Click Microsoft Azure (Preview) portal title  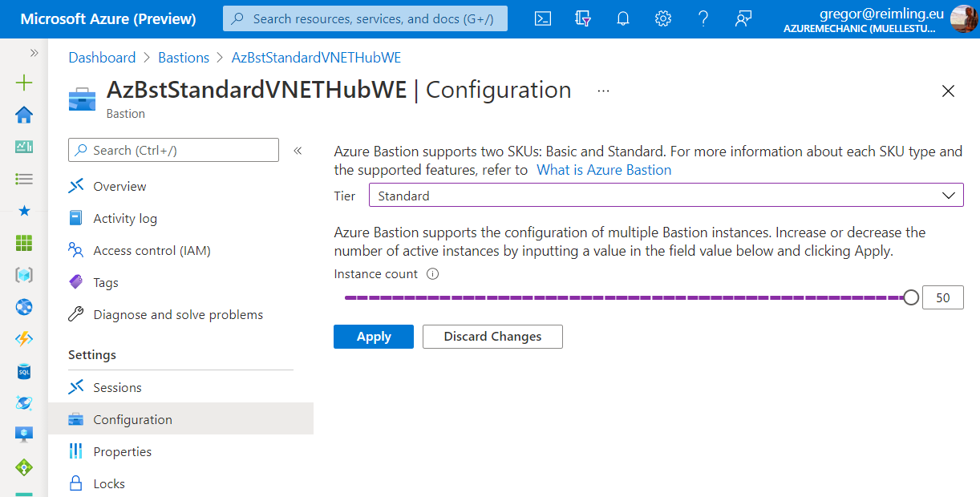click(108, 18)
